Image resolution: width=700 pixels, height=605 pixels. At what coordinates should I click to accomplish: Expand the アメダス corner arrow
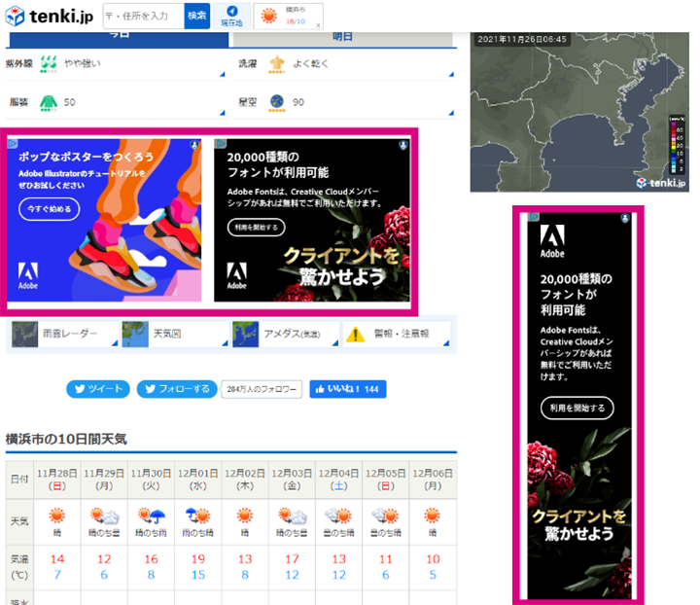point(335,343)
